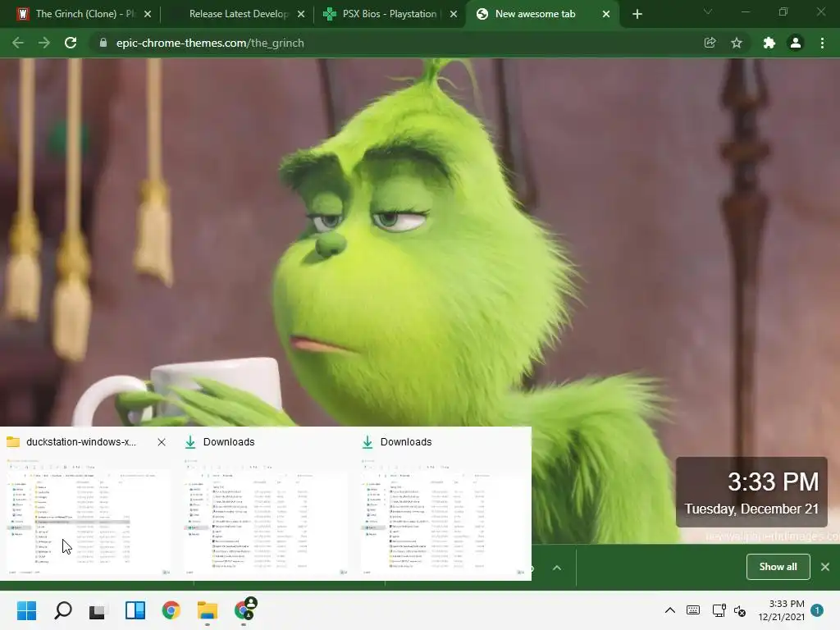Open the muted volume tray icon

coord(741,610)
